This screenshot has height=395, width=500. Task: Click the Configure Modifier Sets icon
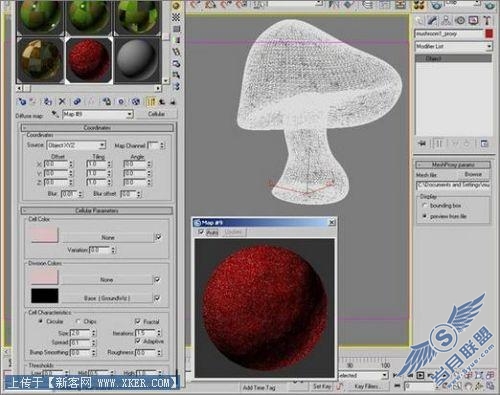484,144
